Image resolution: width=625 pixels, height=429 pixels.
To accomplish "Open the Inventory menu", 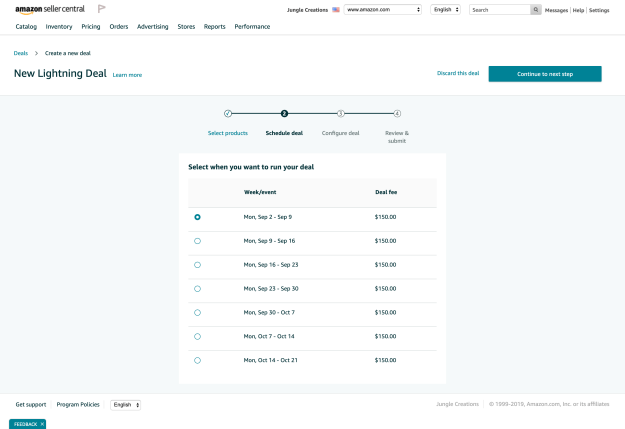I will [x=59, y=27].
